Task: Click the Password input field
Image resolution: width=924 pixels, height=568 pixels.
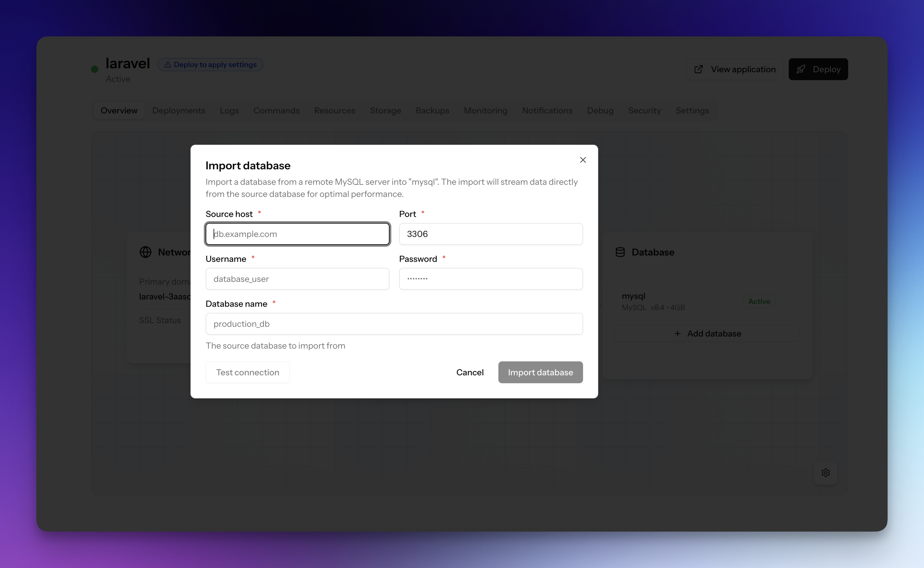Action: [x=491, y=279]
